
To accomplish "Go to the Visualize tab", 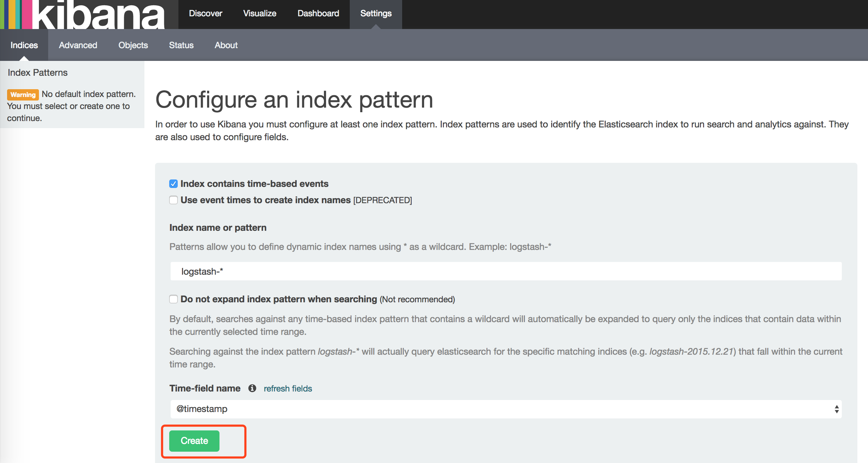I will click(259, 13).
